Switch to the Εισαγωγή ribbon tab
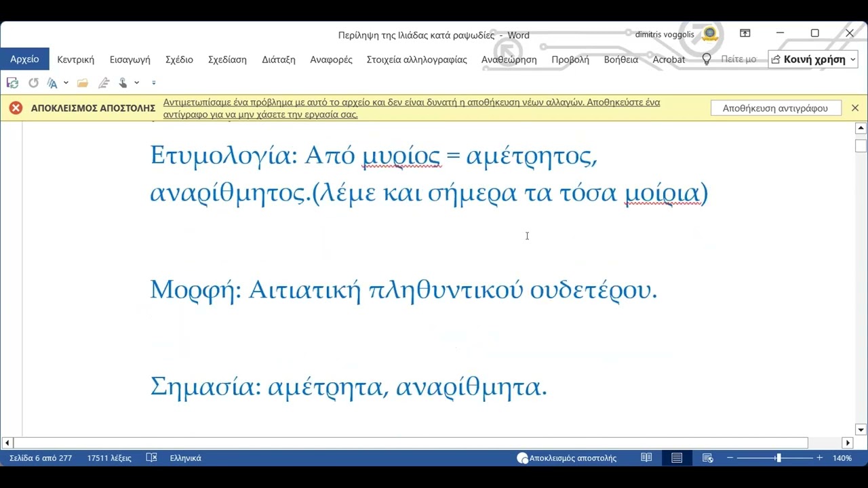This screenshot has width=868, height=488. [x=130, y=60]
